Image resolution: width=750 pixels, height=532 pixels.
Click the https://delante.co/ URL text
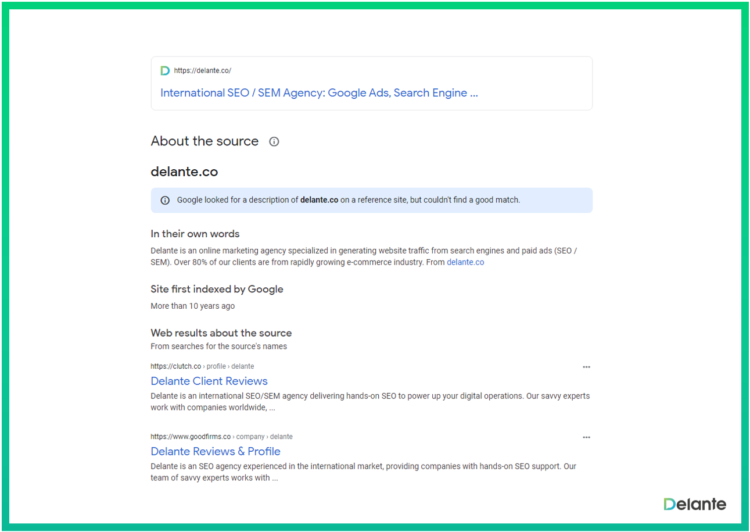tap(202, 71)
